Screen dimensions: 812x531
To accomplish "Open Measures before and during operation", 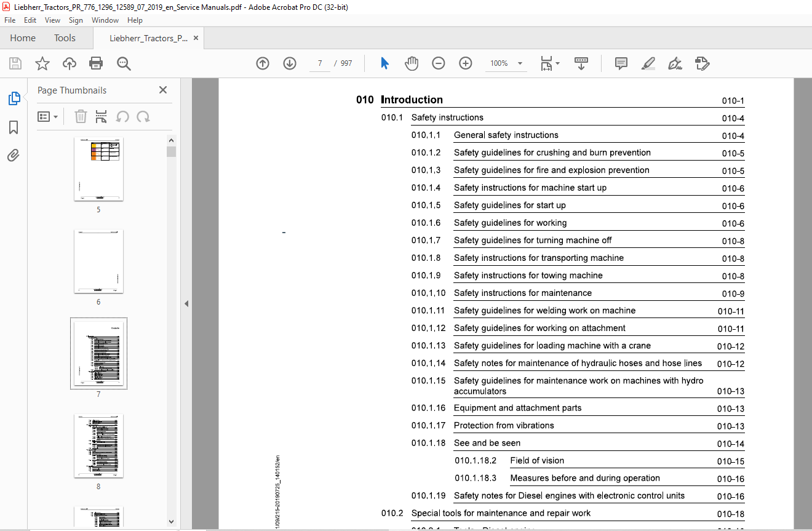I will pos(585,478).
